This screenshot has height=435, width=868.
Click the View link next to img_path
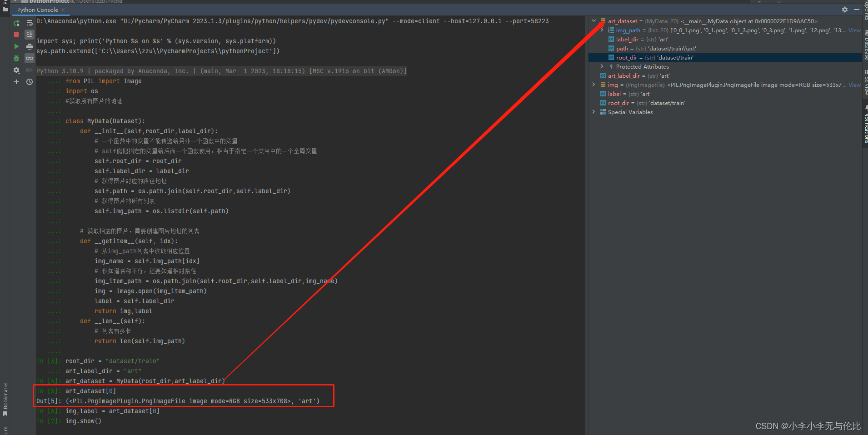point(854,30)
